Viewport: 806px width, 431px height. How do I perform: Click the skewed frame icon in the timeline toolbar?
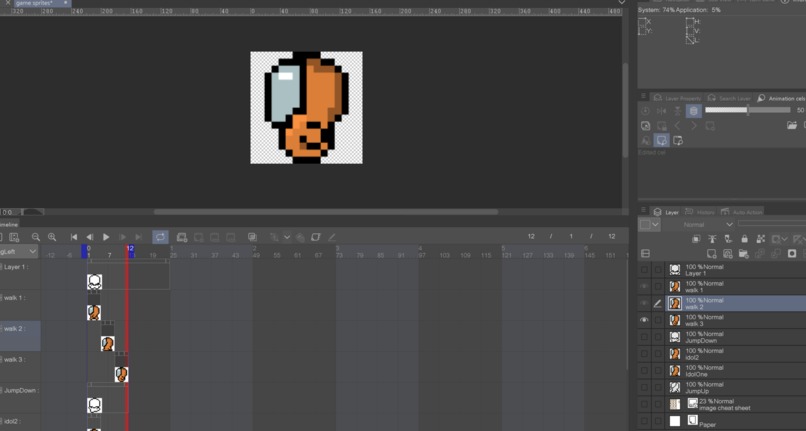316,237
